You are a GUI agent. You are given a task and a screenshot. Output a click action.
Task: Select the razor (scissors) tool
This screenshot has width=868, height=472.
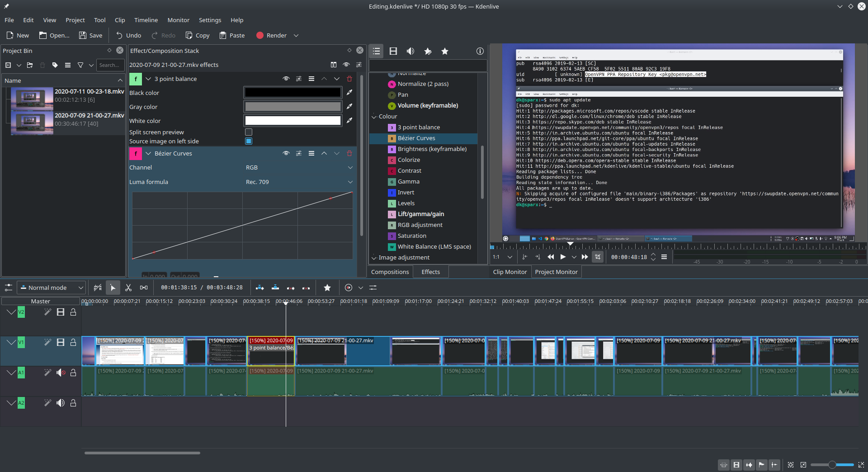pos(128,288)
